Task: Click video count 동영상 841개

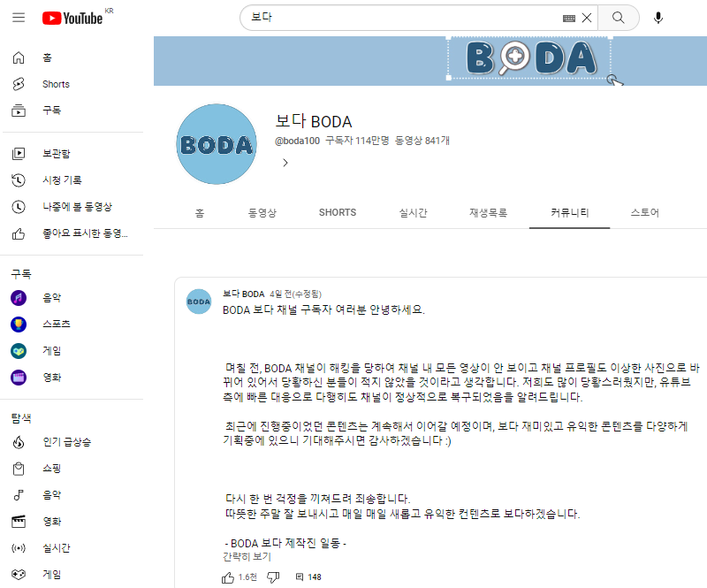Action: pos(422,141)
